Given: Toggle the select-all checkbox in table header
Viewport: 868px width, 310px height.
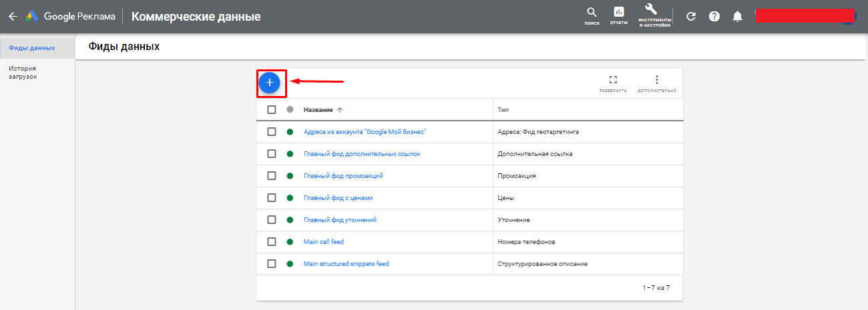Looking at the screenshot, I should (x=272, y=110).
